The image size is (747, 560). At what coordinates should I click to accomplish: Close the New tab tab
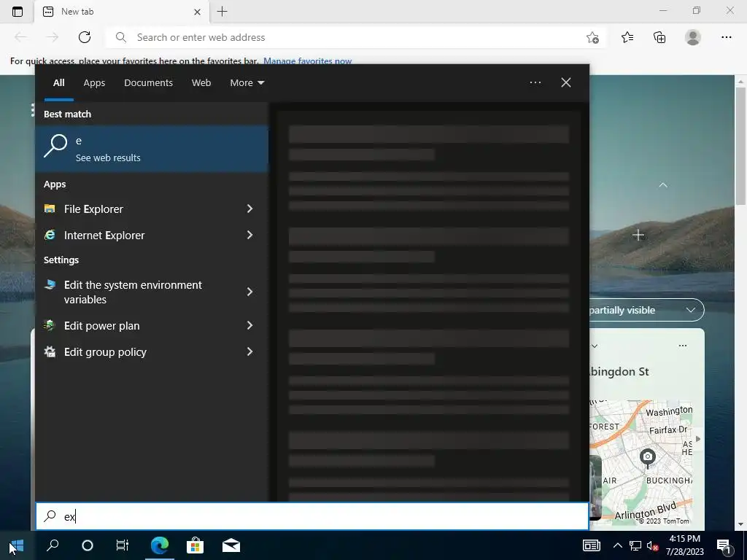pos(197,12)
